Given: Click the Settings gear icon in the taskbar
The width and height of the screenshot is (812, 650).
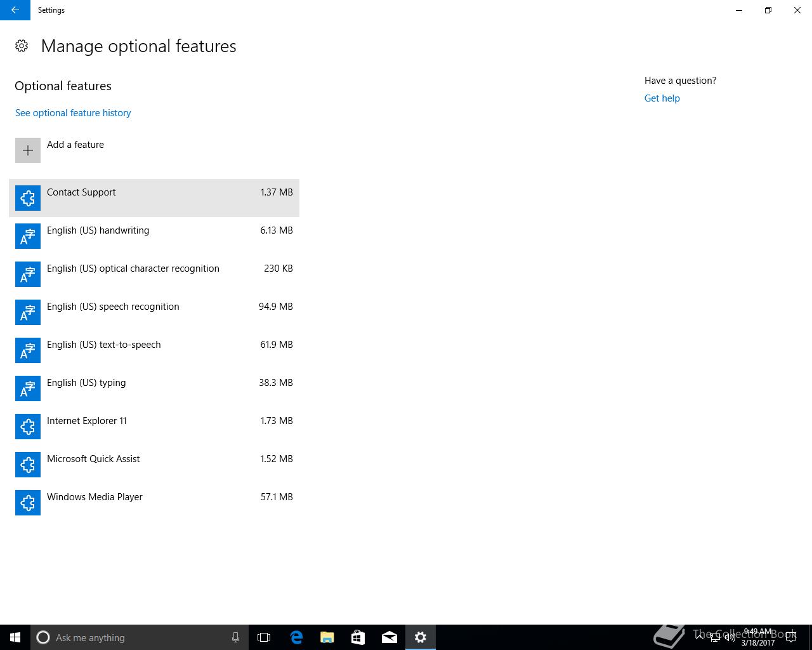Looking at the screenshot, I should click(421, 637).
